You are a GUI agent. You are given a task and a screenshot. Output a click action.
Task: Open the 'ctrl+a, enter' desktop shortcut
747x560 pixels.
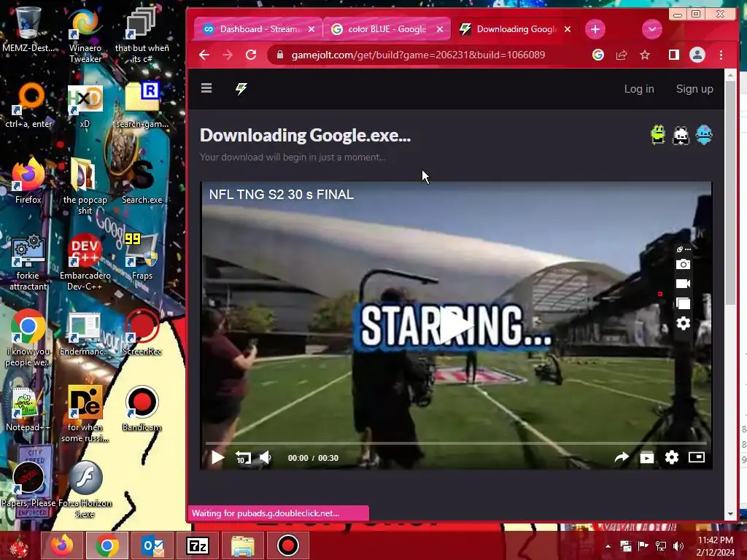click(x=28, y=106)
